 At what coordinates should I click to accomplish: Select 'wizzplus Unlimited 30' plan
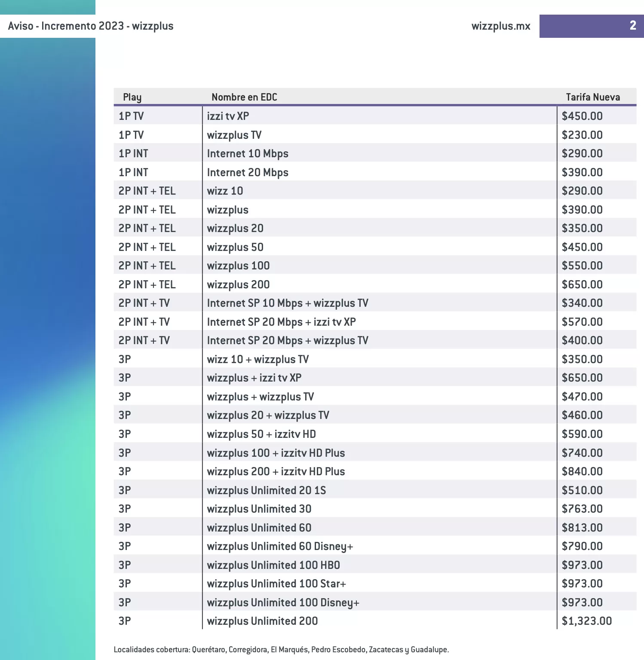click(259, 509)
